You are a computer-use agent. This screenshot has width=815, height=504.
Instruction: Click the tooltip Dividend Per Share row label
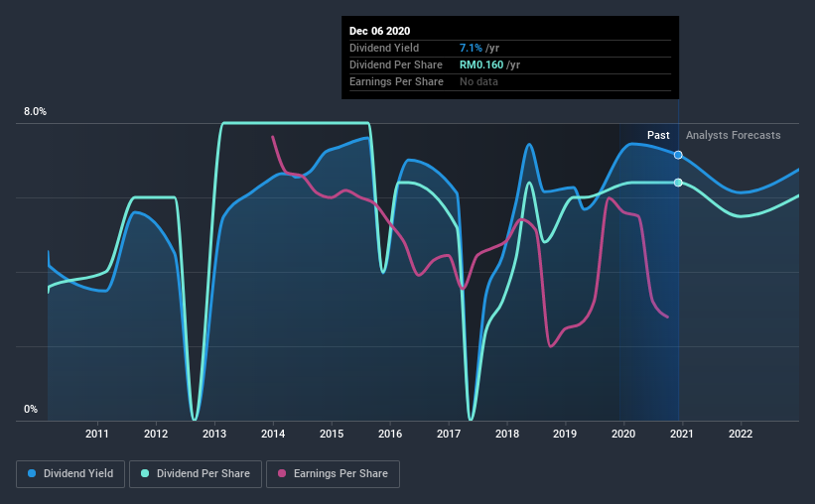point(396,64)
